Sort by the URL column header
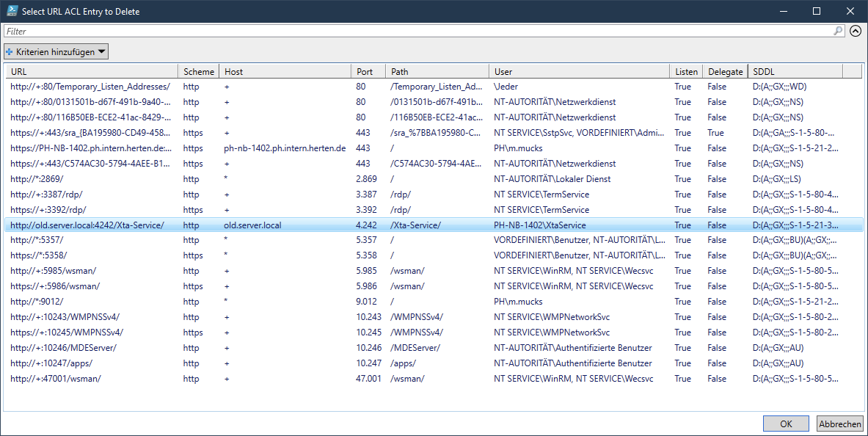Screen dimensions: 868x436 tap(92, 71)
